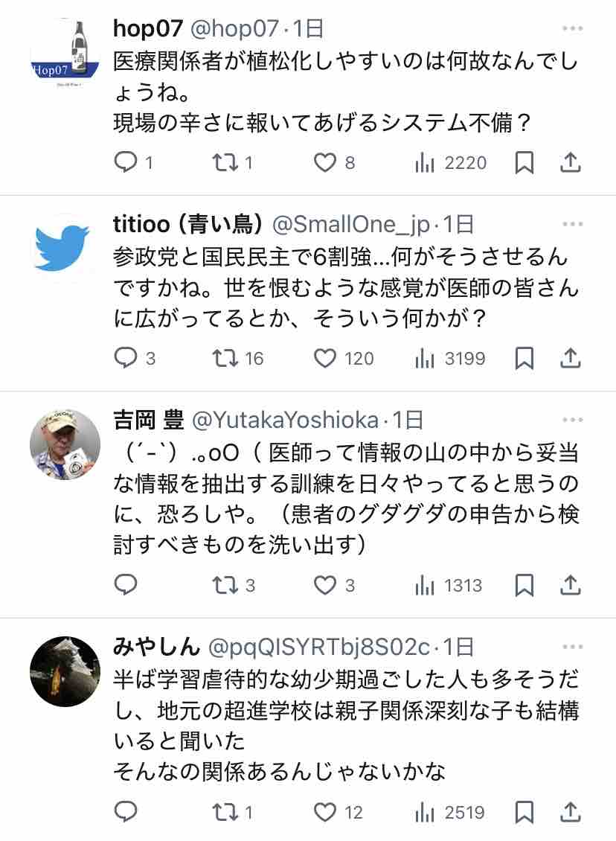This screenshot has width=616, height=841.
Task: Bookmark titioo's tweet
Action: pyautogui.click(x=524, y=358)
